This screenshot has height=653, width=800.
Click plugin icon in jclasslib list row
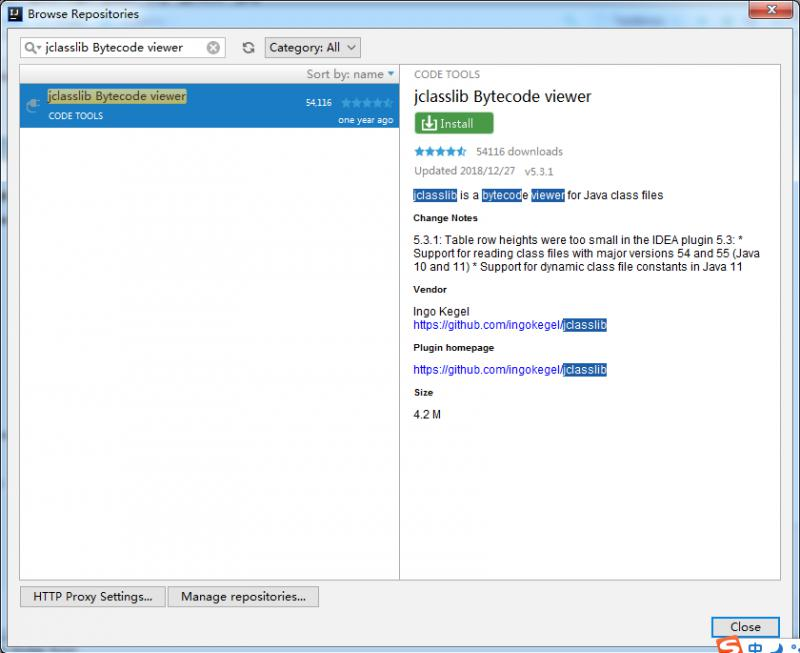33,105
